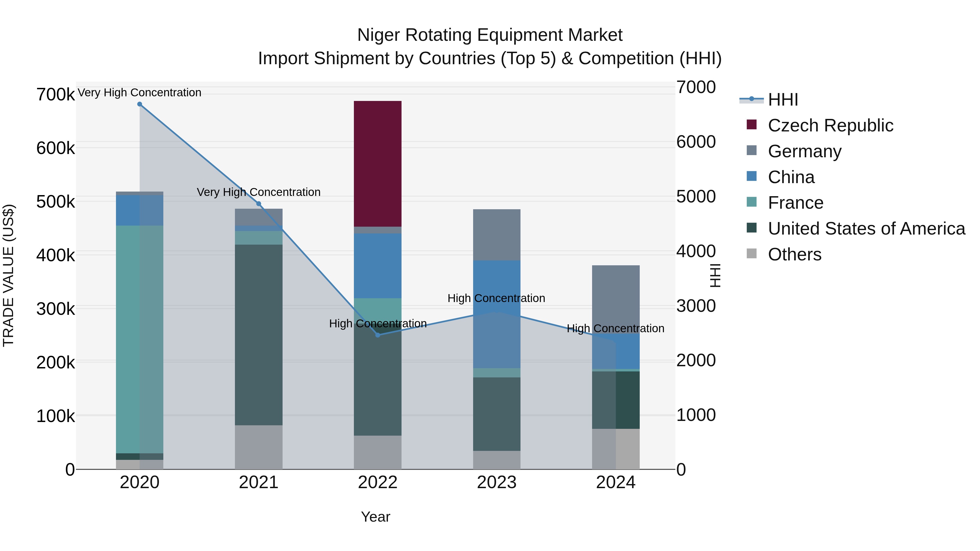Click the Germany bar segment in 2024
Image resolution: width=980 pixels, height=551 pixels.
(616, 299)
